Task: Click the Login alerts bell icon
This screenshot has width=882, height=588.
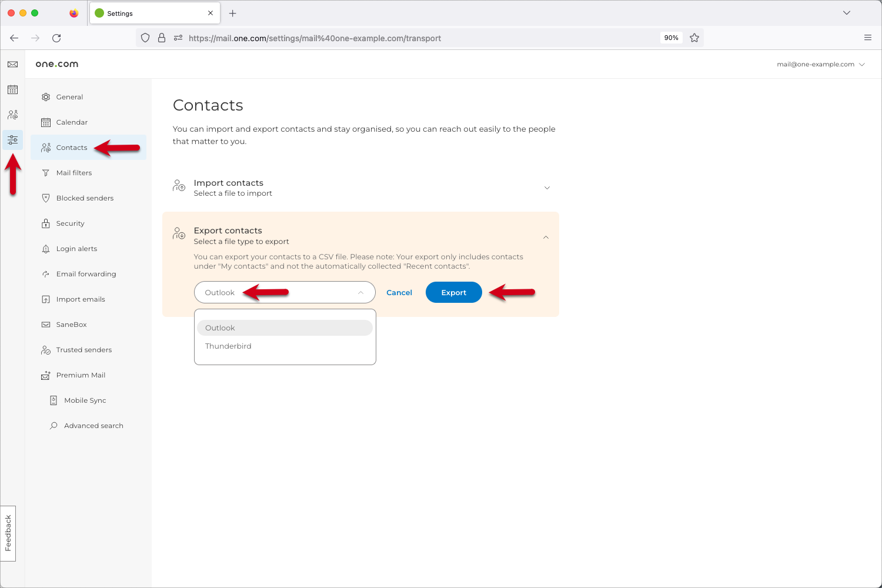Action: point(46,248)
